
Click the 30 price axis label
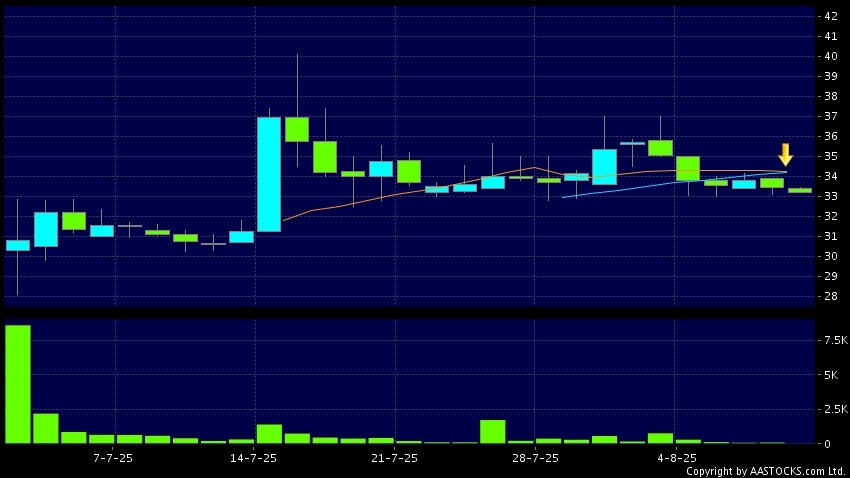pyautogui.click(x=830, y=256)
